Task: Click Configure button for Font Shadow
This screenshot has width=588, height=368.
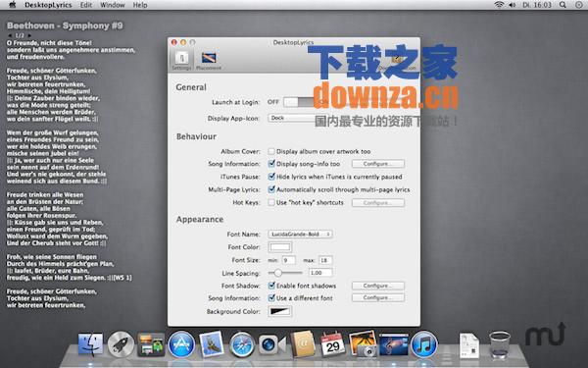Action: pos(378,286)
